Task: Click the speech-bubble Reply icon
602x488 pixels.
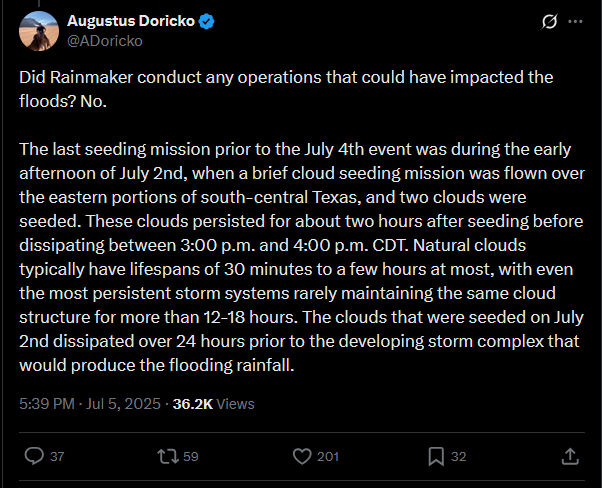Action: coord(34,456)
